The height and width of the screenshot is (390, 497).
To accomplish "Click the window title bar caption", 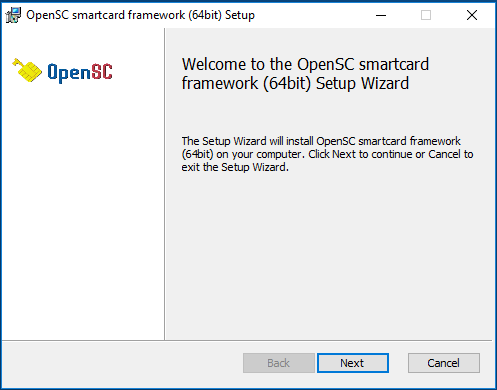I will tap(140, 15).
